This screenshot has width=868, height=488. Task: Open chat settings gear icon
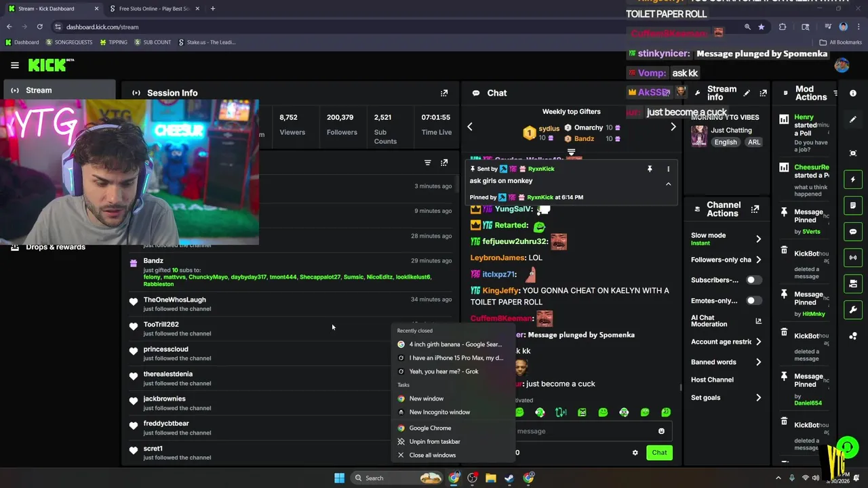635,453
